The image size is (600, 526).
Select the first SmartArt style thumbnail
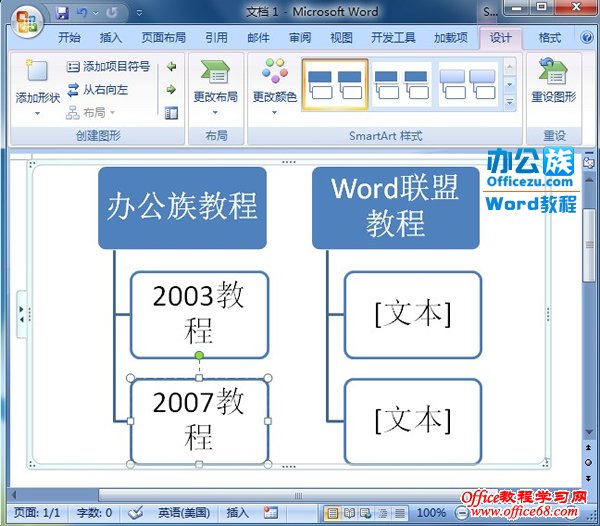coord(335,84)
